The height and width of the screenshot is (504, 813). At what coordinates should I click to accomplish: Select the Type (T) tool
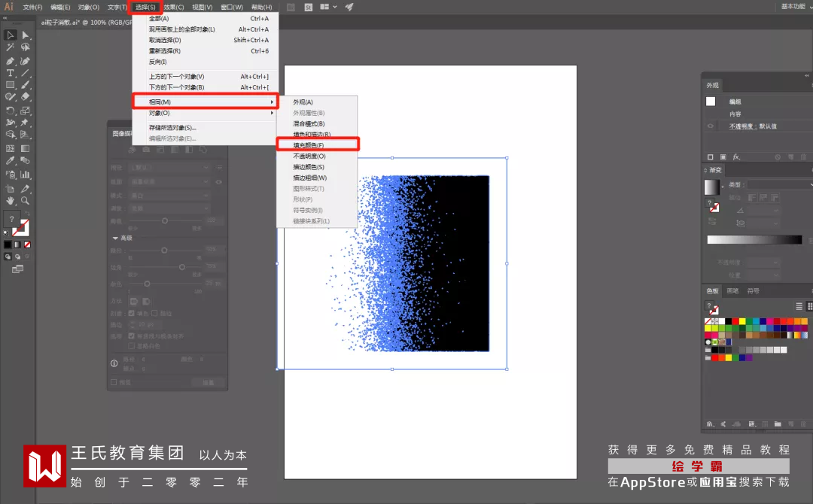[x=10, y=73]
